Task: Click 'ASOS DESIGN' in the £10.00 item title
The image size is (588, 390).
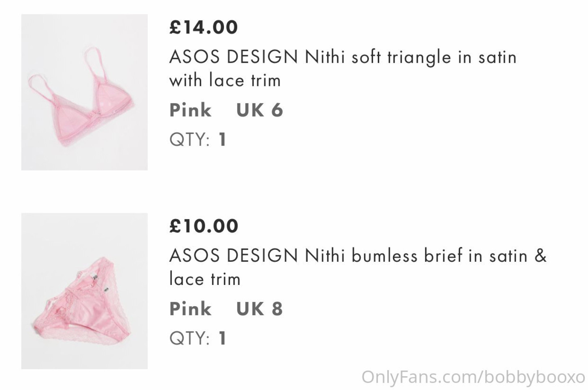Action: (x=233, y=256)
